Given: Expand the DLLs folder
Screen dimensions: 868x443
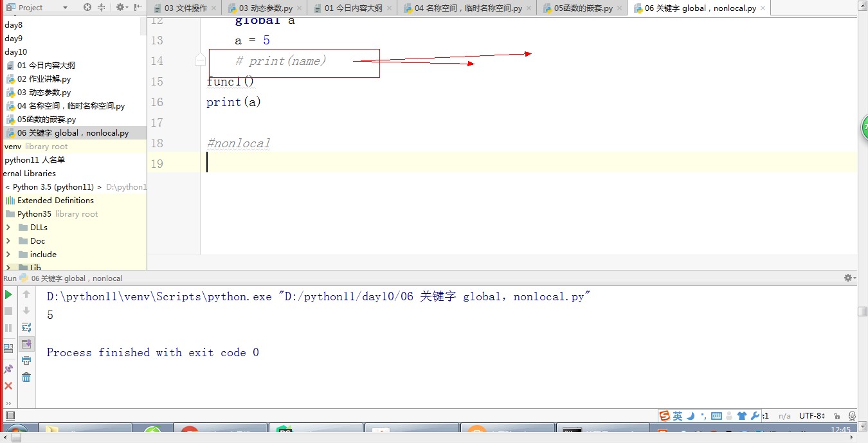Looking at the screenshot, I should tap(8, 227).
